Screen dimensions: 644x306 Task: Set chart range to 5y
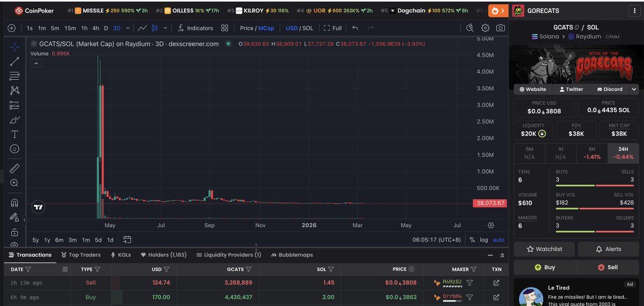(x=35, y=240)
